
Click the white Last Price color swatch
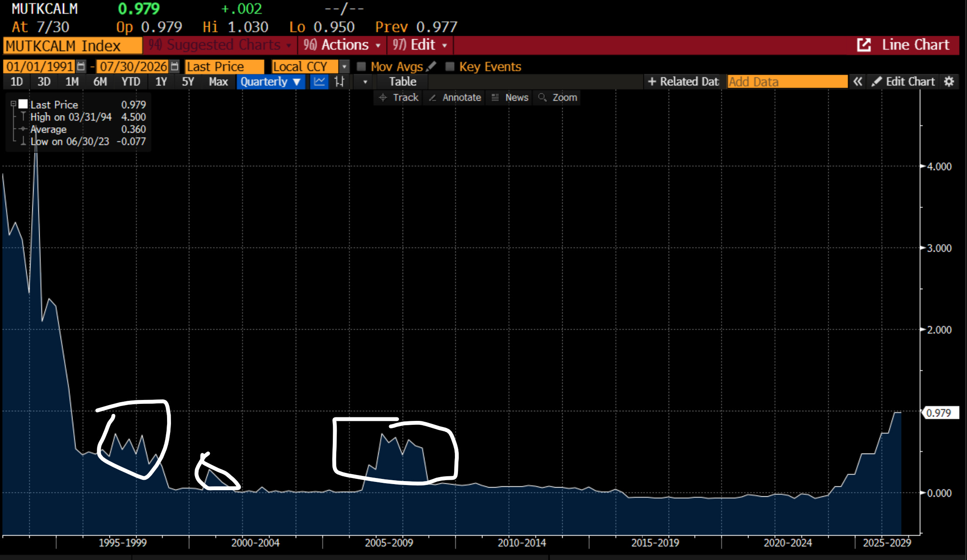[x=23, y=104]
